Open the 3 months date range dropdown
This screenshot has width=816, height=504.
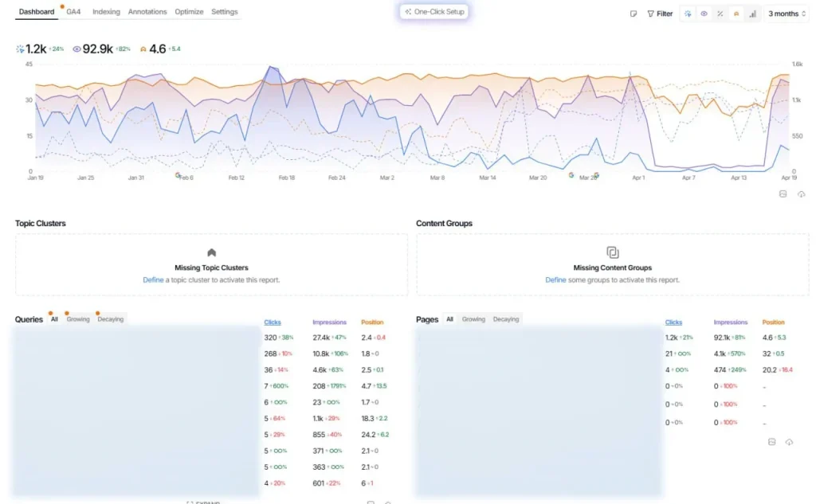(x=786, y=14)
